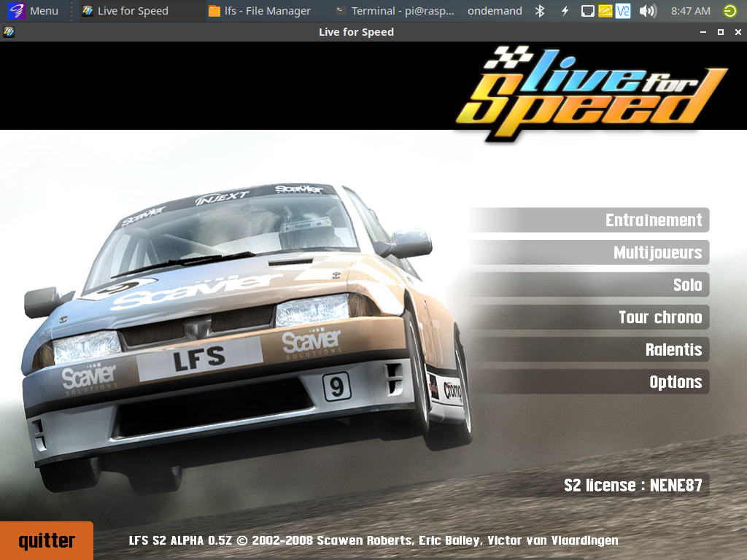Open the yellow mail tray icon
The height and width of the screenshot is (560, 747).
(605, 10)
